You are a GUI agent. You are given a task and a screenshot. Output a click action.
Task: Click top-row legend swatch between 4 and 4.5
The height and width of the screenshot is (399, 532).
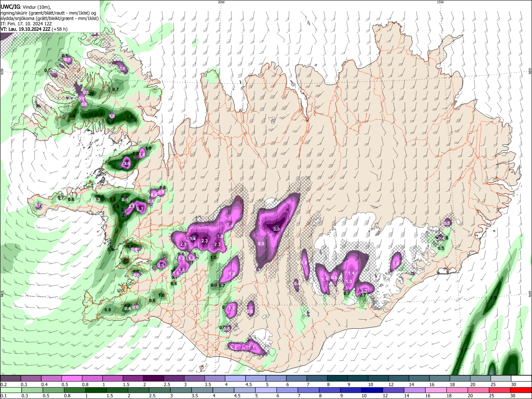[235, 379]
